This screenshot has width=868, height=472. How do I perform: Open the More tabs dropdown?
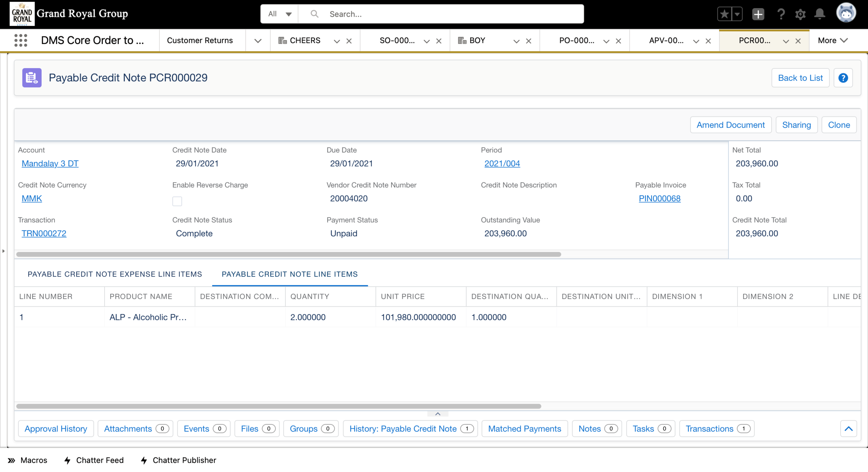(x=833, y=41)
